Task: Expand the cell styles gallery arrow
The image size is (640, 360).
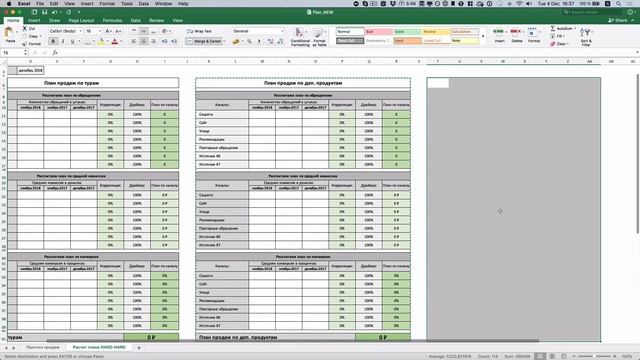Action: tap(483, 36)
